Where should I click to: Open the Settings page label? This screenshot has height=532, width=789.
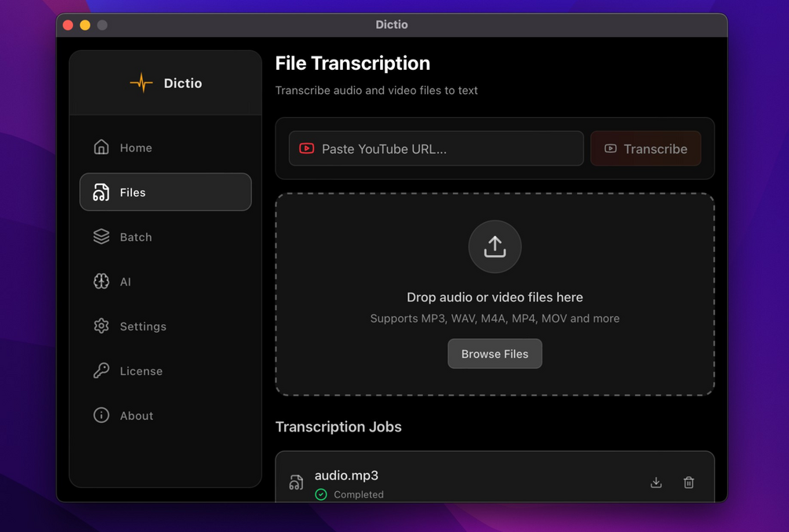(x=143, y=326)
